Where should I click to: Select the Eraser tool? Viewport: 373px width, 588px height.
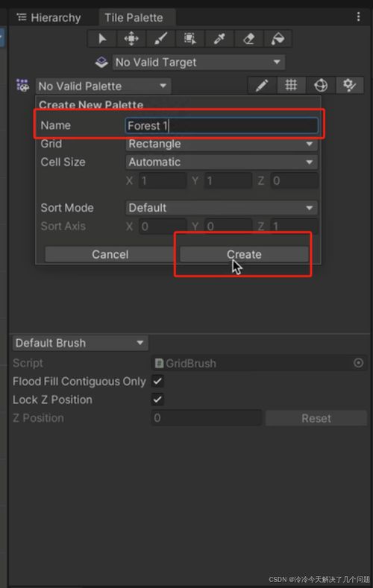click(x=248, y=39)
